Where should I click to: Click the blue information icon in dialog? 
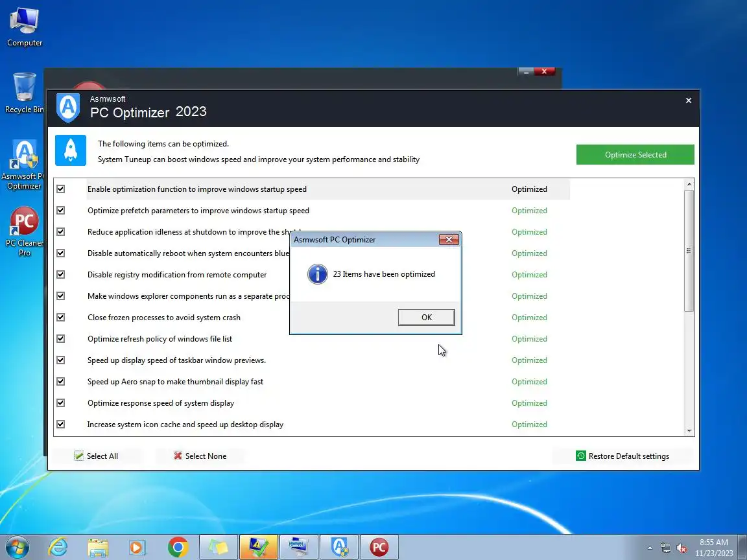click(317, 274)
